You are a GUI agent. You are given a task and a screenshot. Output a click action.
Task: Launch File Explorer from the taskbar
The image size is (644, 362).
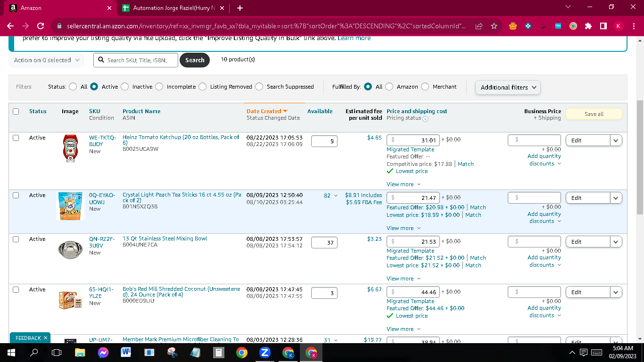(x=80, y=352)
